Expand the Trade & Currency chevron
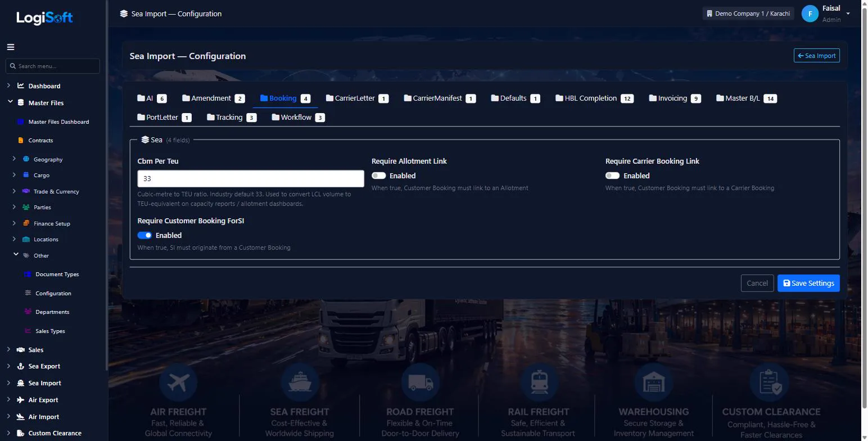868x441 pixels. click(14, 191)
